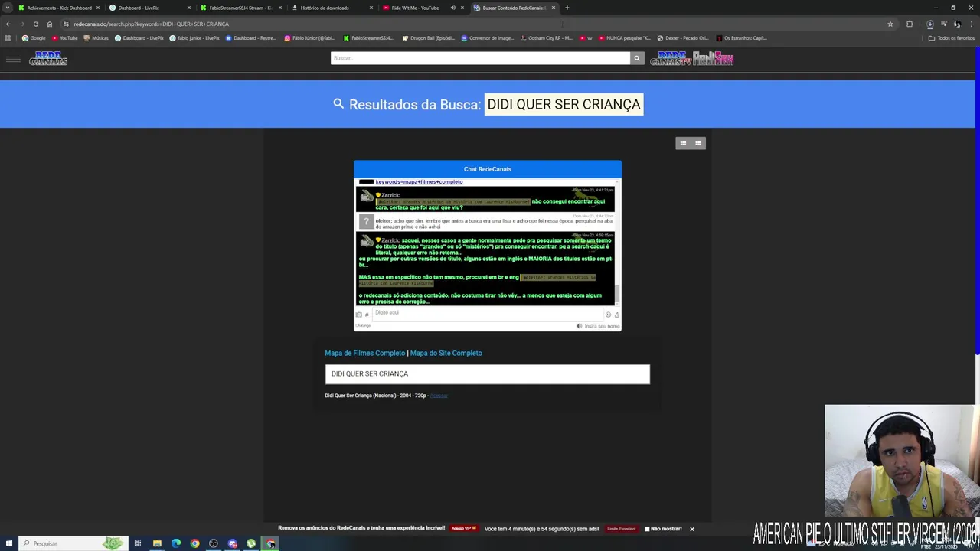Image resolution: width=980 pixels, height=551 pixels.
Task: Click Acessar link for Didi Quer Ser Criança
Action: [x=439, y=396]
